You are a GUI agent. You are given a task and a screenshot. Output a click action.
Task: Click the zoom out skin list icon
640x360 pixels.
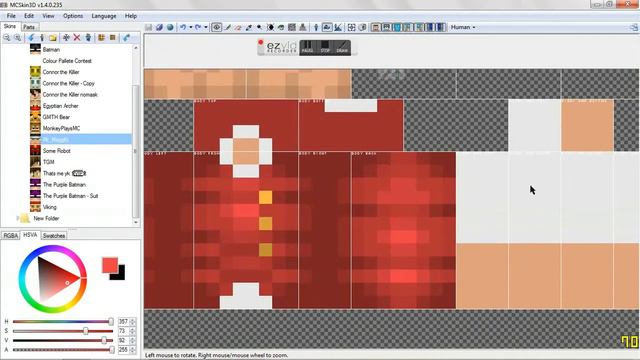click(7, 38)
